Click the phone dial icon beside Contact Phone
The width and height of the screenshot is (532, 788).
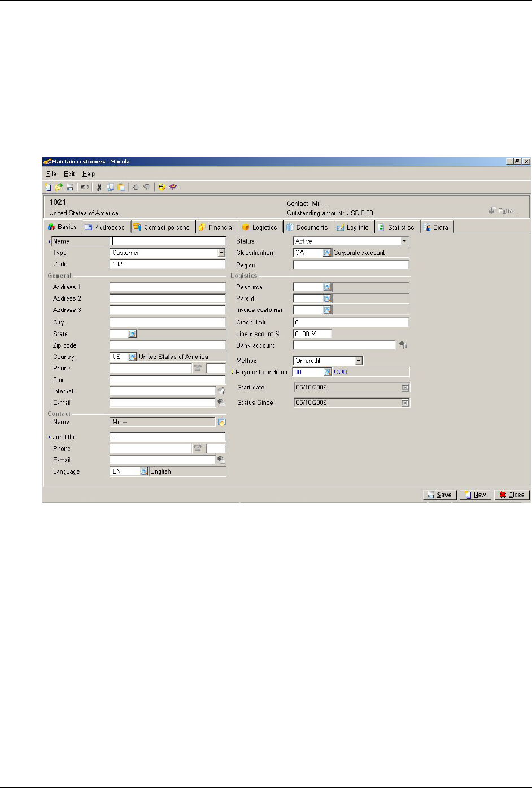(x=198, y=448)
